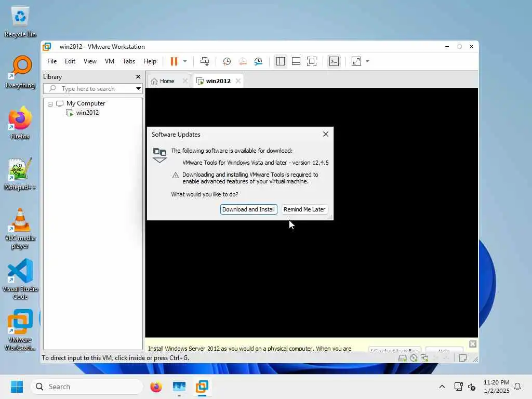Screen dimensions: 532x399
Task: Click the warning triangle icon in dialog
Action: pyautogui.click(x=176, y=175)
